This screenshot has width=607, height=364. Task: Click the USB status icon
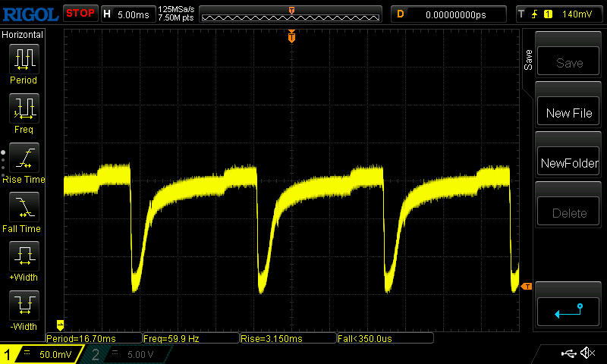pyautogui.click(x=568, y=353)
